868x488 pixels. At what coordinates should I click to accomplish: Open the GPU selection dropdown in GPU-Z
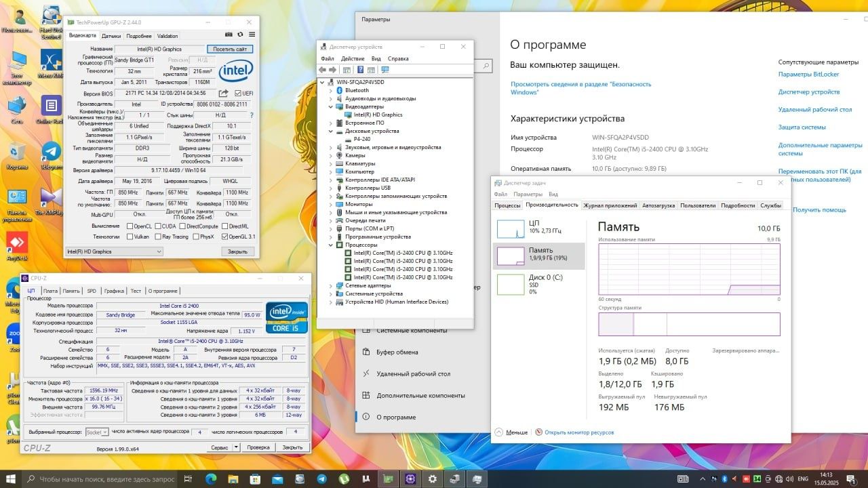click(x=114, y=251)
